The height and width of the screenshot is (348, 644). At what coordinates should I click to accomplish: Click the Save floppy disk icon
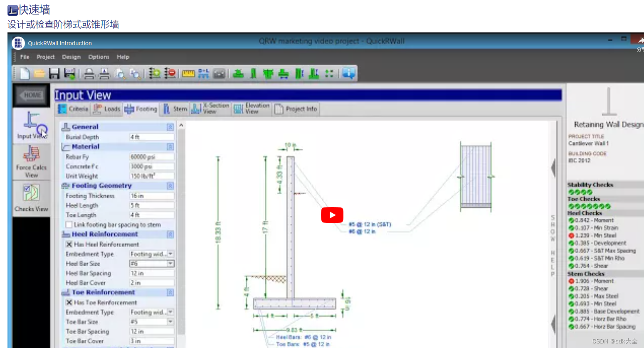(54, 74)
